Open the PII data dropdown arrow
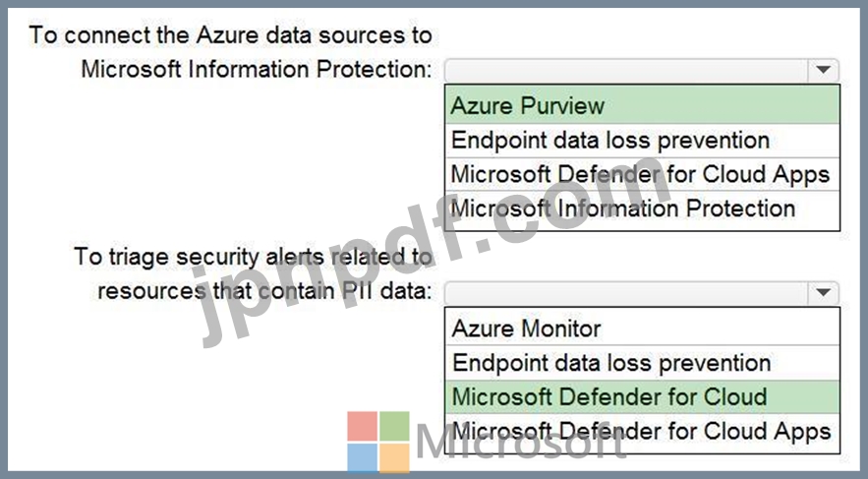The image size is (868, 479). tap(823, 292)
